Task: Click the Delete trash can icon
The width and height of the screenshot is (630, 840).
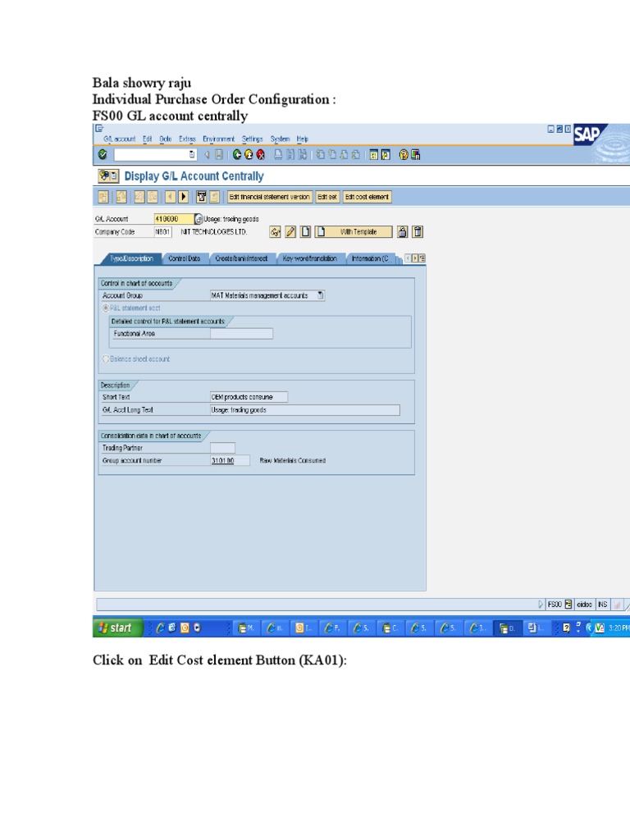Action: [x=418, y=231]
